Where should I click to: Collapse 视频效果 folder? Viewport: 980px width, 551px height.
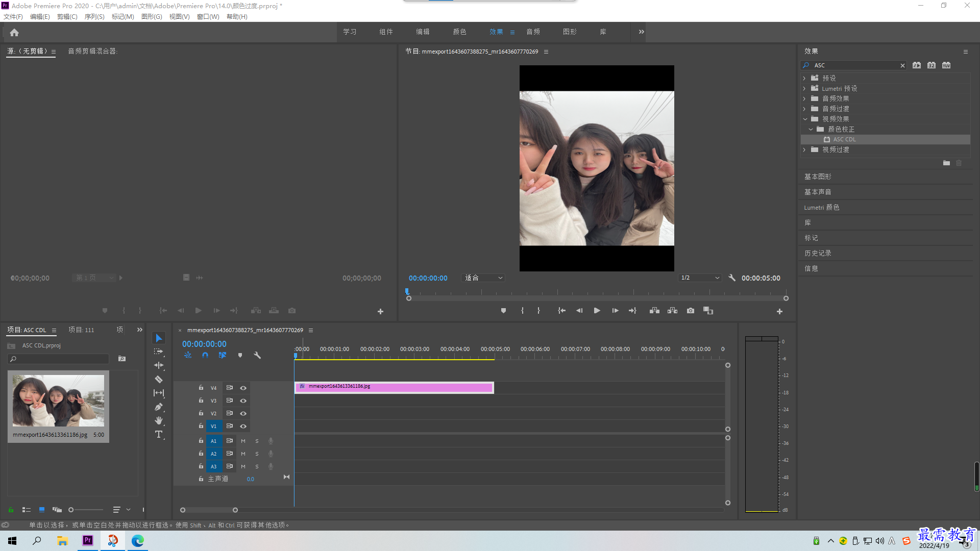tap(805, 119)
